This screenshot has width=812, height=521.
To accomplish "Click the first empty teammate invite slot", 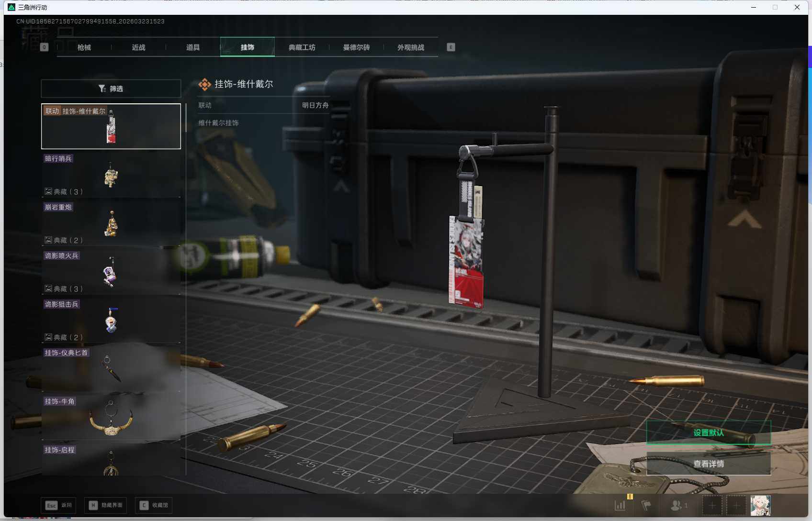I will (x=712, y=505).
